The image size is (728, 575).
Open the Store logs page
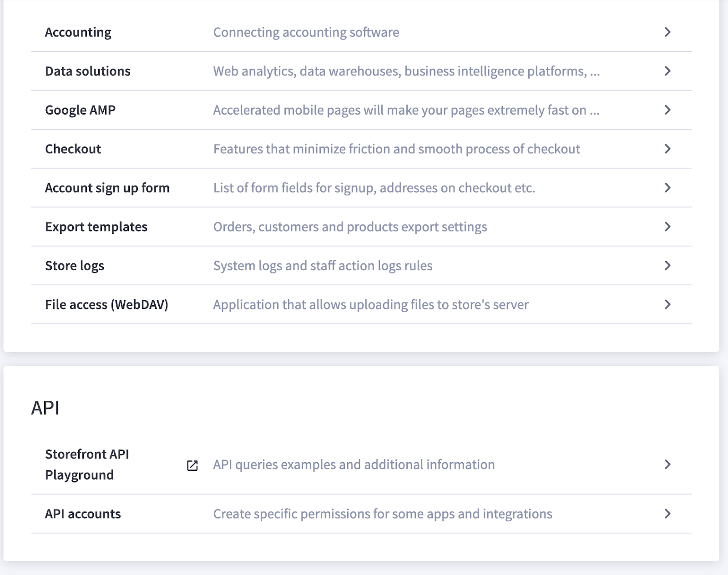(75, 266)
